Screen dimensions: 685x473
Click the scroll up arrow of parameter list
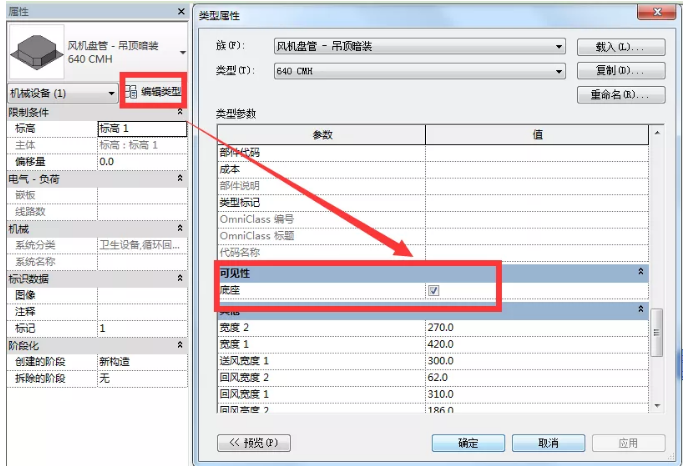click(x=657, y=132)
